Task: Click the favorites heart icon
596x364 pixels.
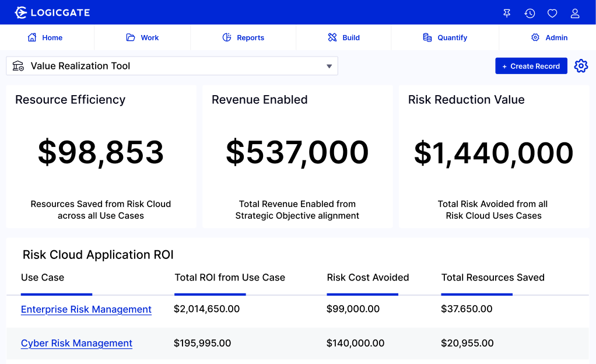Action: pyautogui.click(x=552, y=13)
